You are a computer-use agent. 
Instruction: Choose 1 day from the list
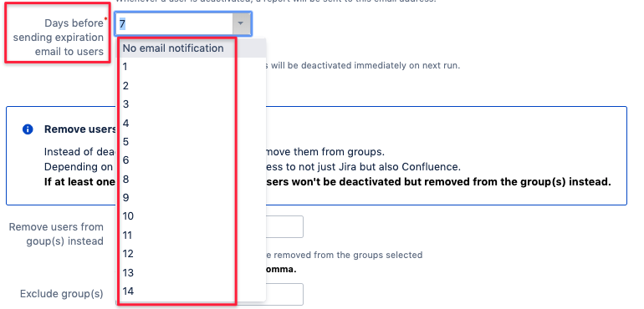point(191,67)
